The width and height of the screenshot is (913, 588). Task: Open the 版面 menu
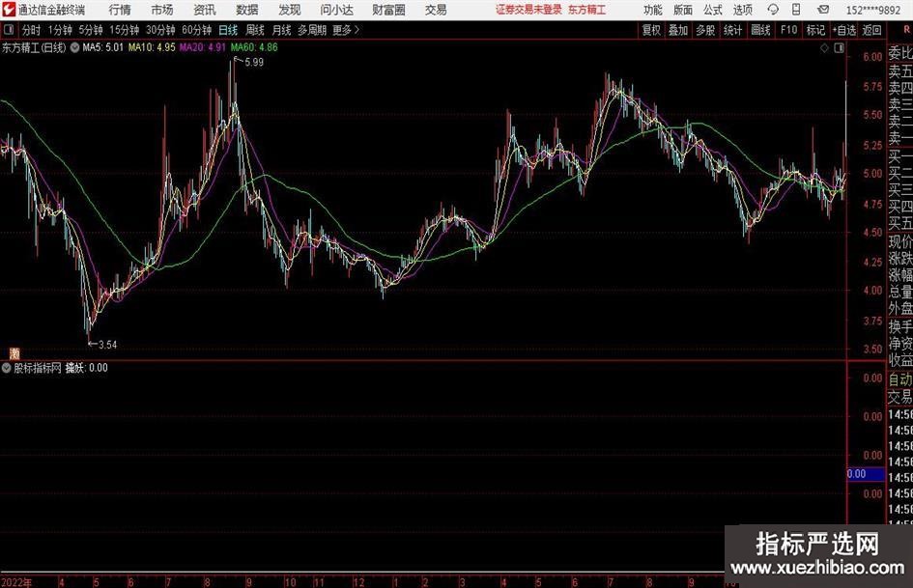[683, 10]
